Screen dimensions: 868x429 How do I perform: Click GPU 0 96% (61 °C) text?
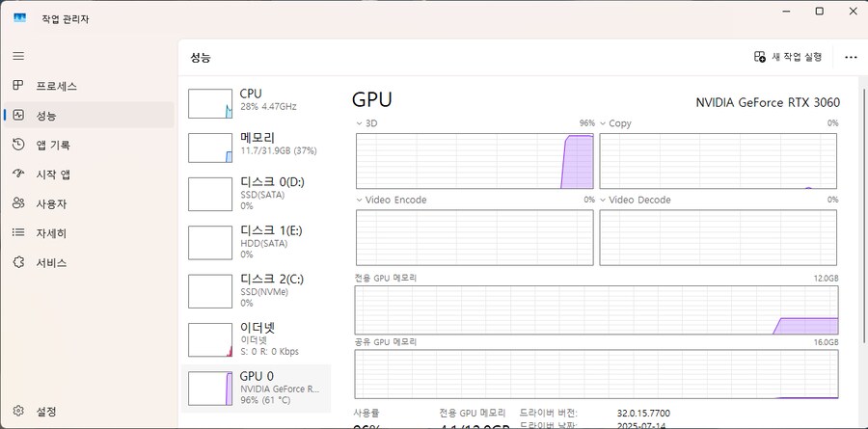click(x=280, y=389)
